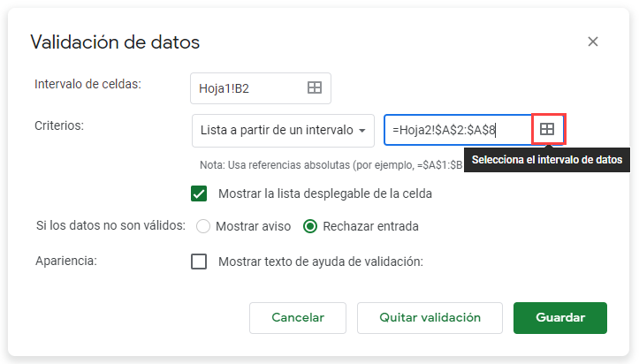Click the Guardar button
The width and height of the screenshot is (639, 364).
[x=560, y=317]
